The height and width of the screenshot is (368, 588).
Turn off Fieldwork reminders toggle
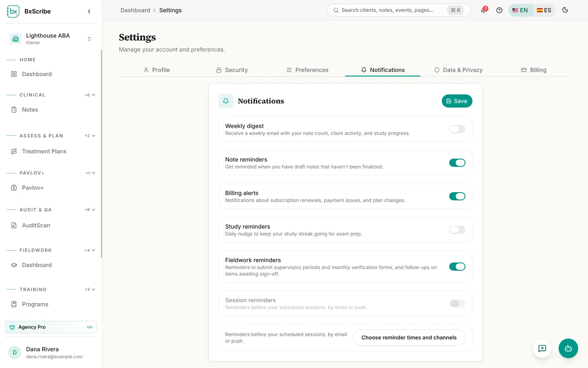(x=457, y=267)
